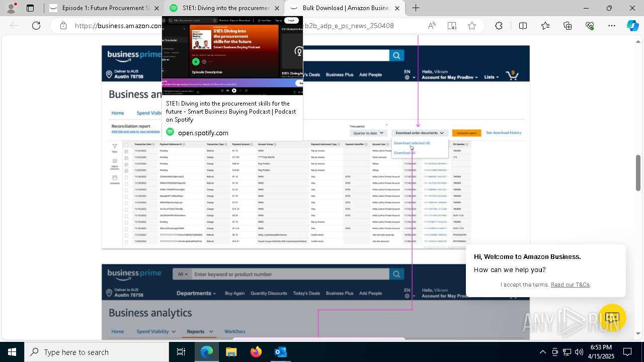Expand Departments menu in lower header
Image resolution: width=644 pixels, height=362 pixels.
(x=196, y=294)
